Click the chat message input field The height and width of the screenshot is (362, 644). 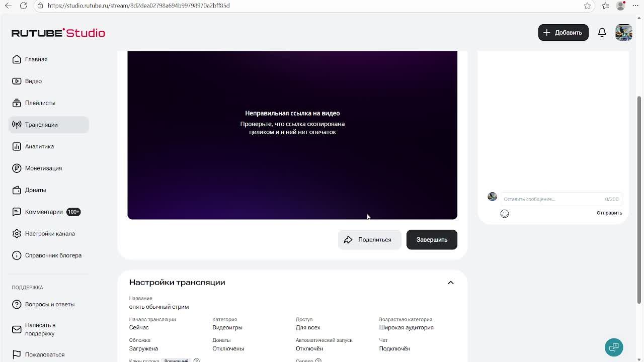(561, 199)
